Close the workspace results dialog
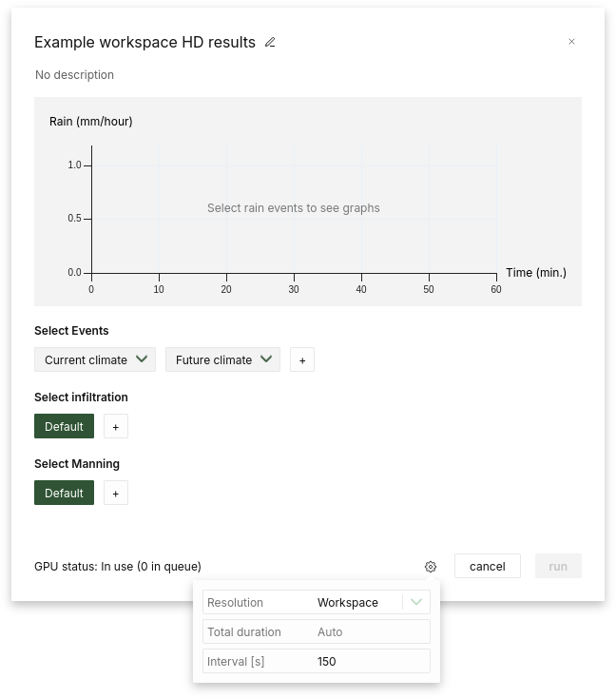Image resolution: width=616 pixels, height=698 pixels. tap(571, 42)
